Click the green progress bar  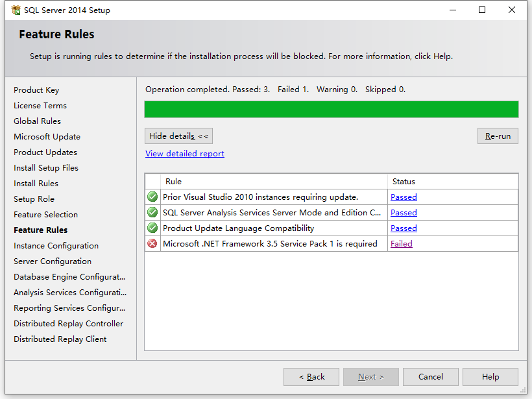pyautogui.click(x=332, y=109)
